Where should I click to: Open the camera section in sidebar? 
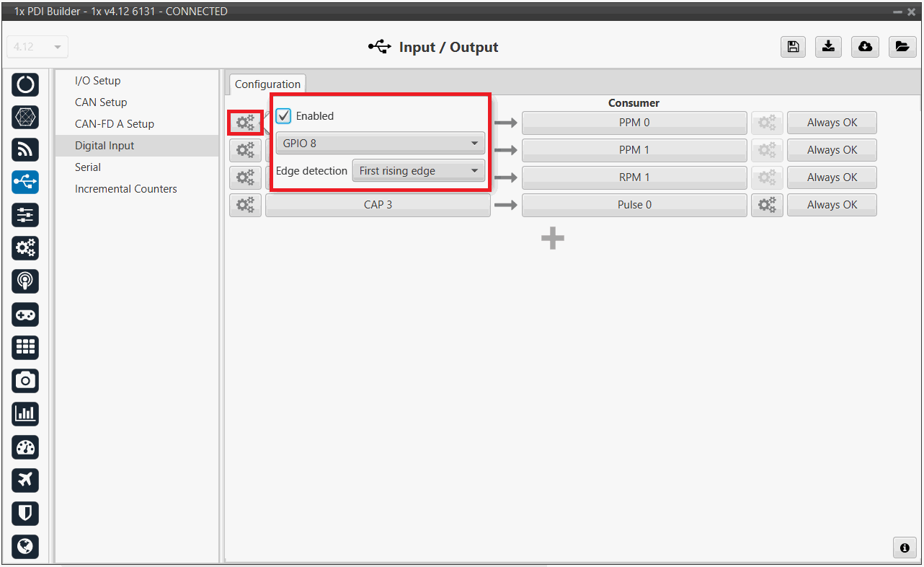click(x=25, y=380)
